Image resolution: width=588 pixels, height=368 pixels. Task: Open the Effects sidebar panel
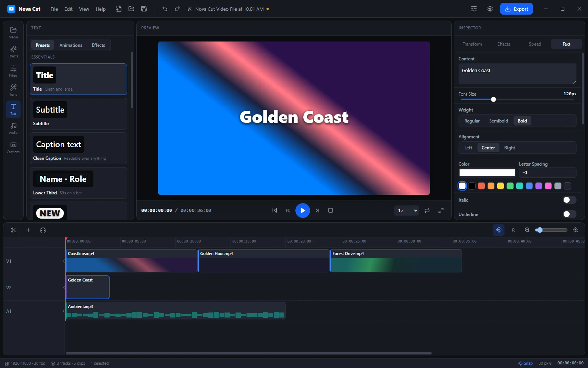pos(13,52)
